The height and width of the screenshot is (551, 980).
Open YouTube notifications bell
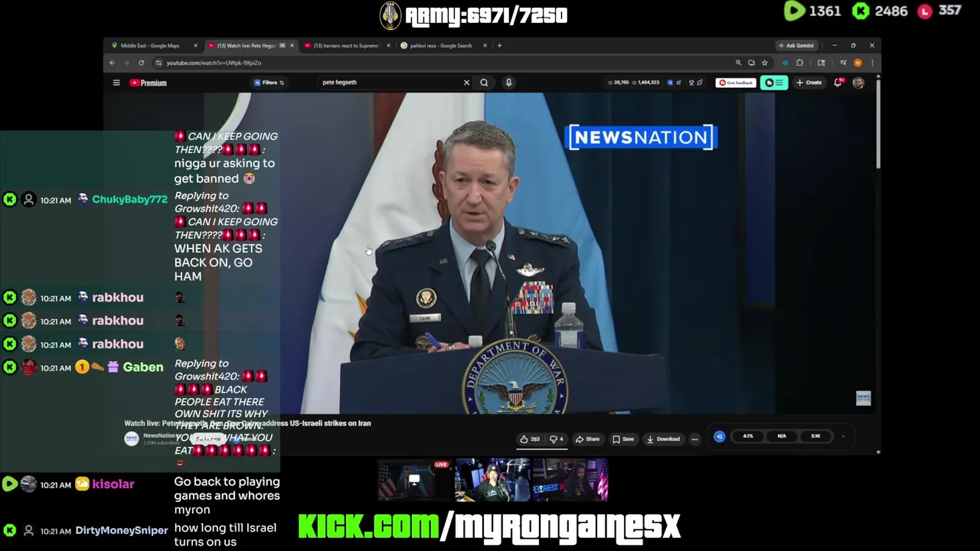point(838,83)
